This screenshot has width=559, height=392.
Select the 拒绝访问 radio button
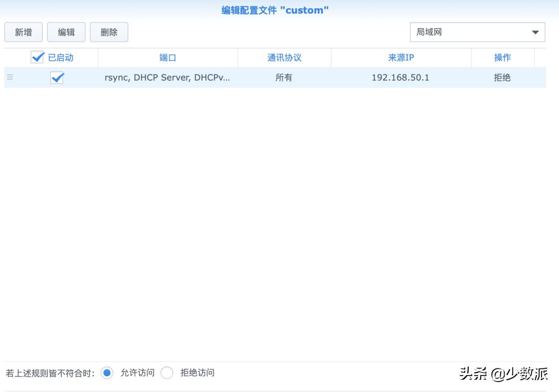click(x=167, y=373)
